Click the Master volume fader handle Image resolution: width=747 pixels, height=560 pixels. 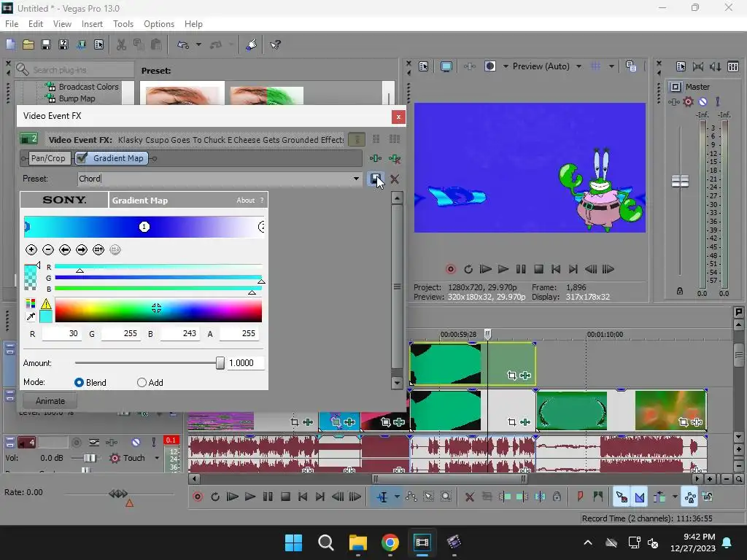[680, 181]
